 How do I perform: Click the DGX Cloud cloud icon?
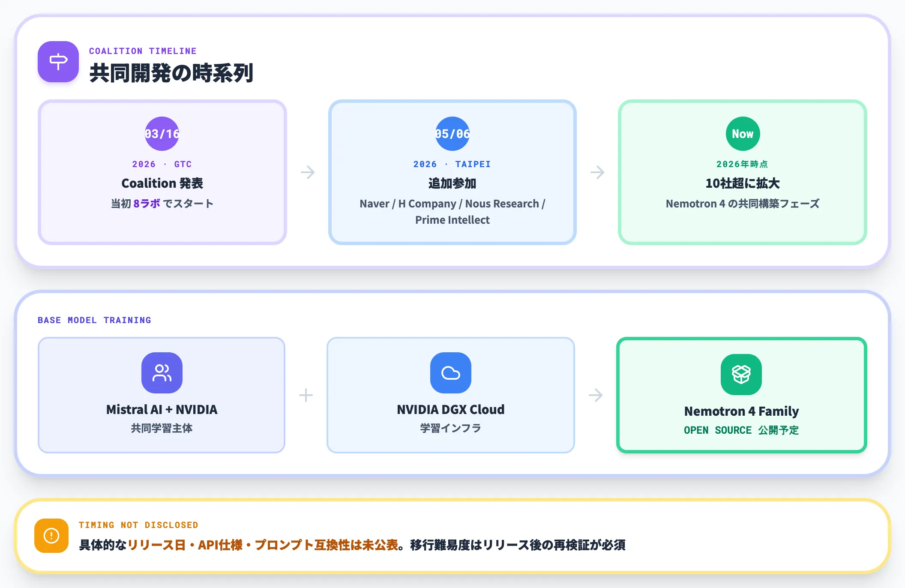(451, 373)
